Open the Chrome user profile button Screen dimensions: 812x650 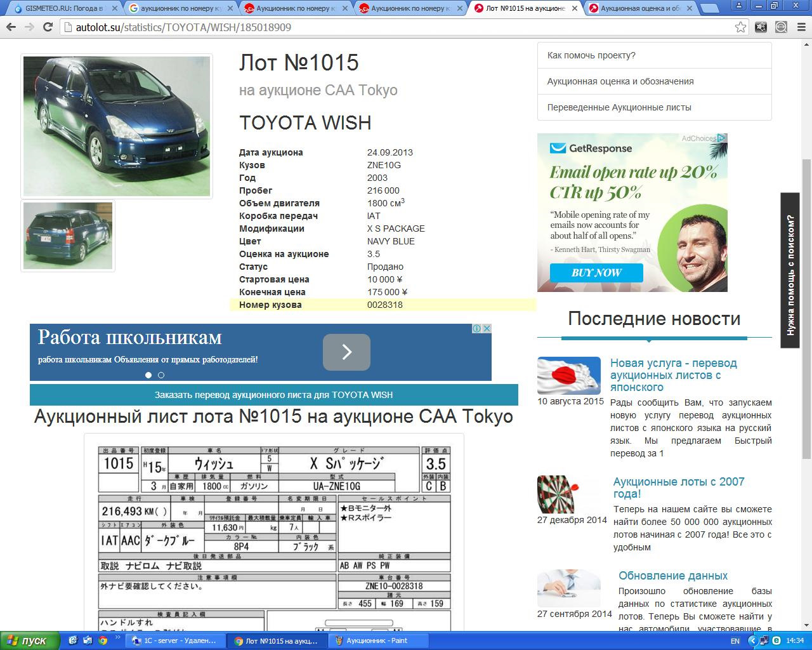pyautogui.click(x=738, y=5)
